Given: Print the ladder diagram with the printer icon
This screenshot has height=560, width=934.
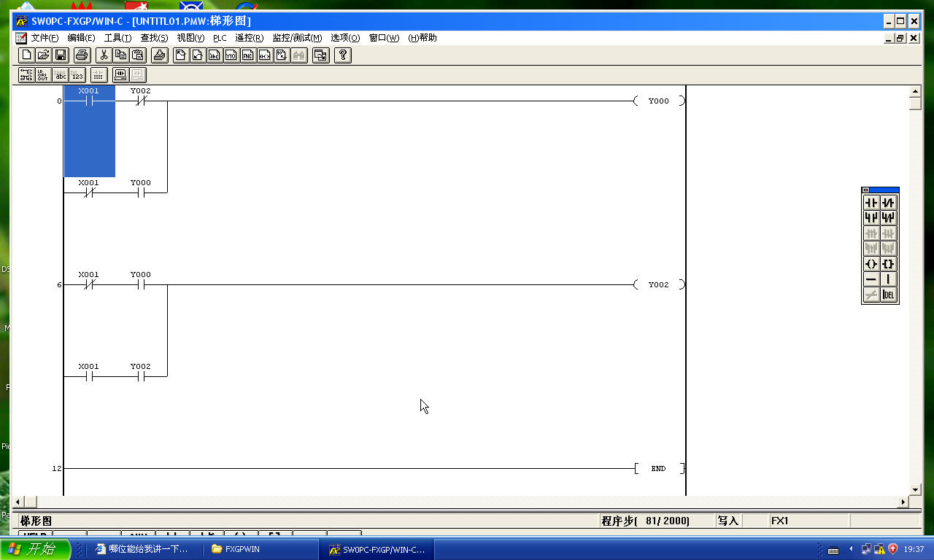Looking at the screenshot, I should pyautogui.click(x=82, y=55).
